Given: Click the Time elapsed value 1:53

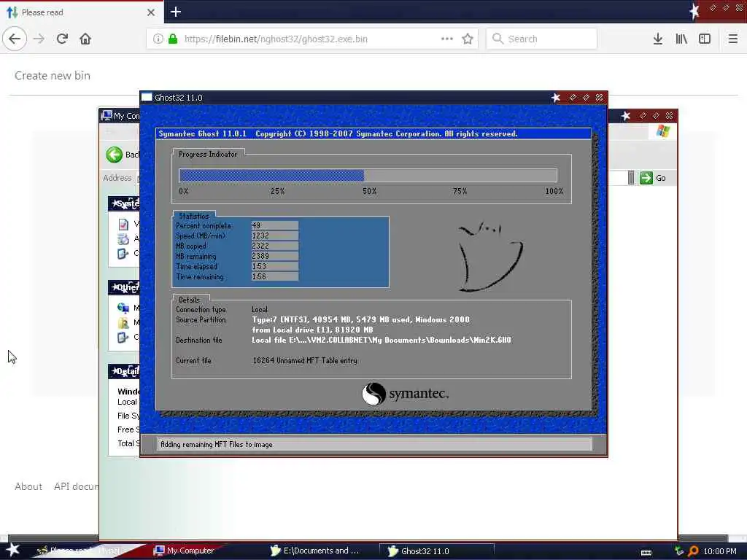Looking at the screenshot, I should click(275, 266).
